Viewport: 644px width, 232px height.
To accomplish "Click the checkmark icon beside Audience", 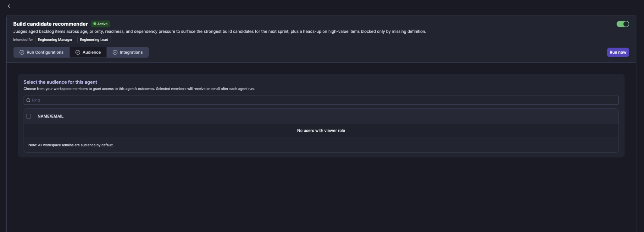I will point(78,52).
